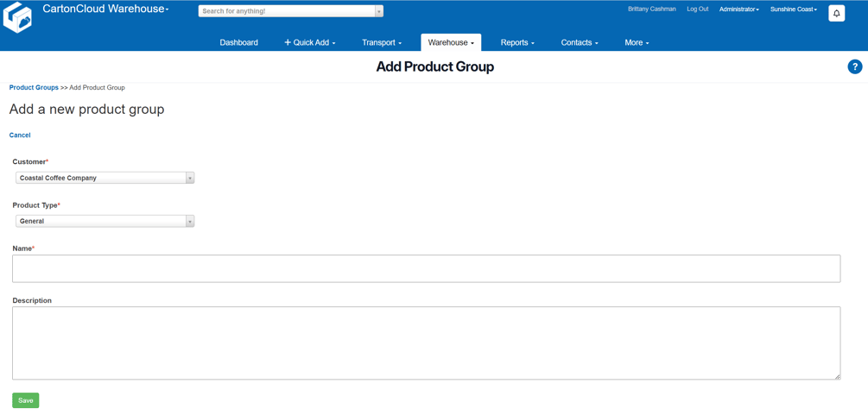This screenshot has height=415, width=868.
Task: Open the Administrator role dropdown
Action: coord(739,9)
